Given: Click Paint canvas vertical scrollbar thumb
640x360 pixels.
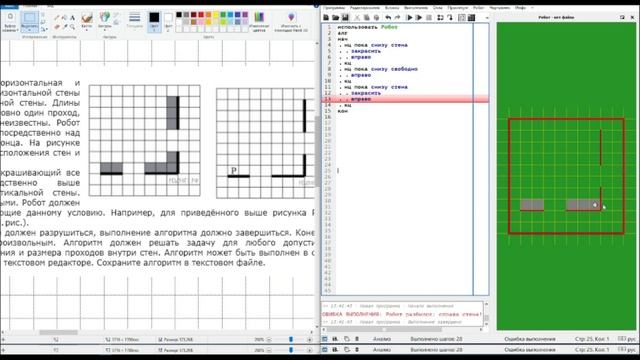Looking at the screenshot, I should click(x=316, y=151).
